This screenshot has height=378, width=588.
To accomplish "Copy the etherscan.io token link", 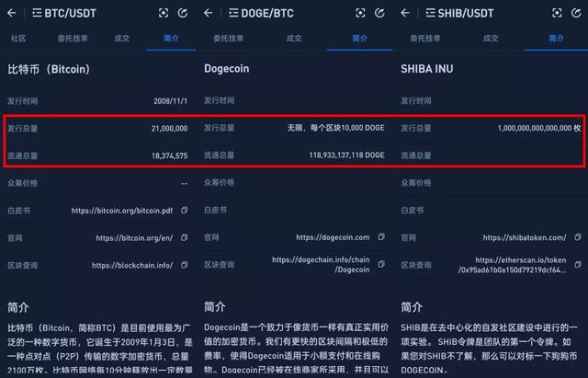I will 578,265.
